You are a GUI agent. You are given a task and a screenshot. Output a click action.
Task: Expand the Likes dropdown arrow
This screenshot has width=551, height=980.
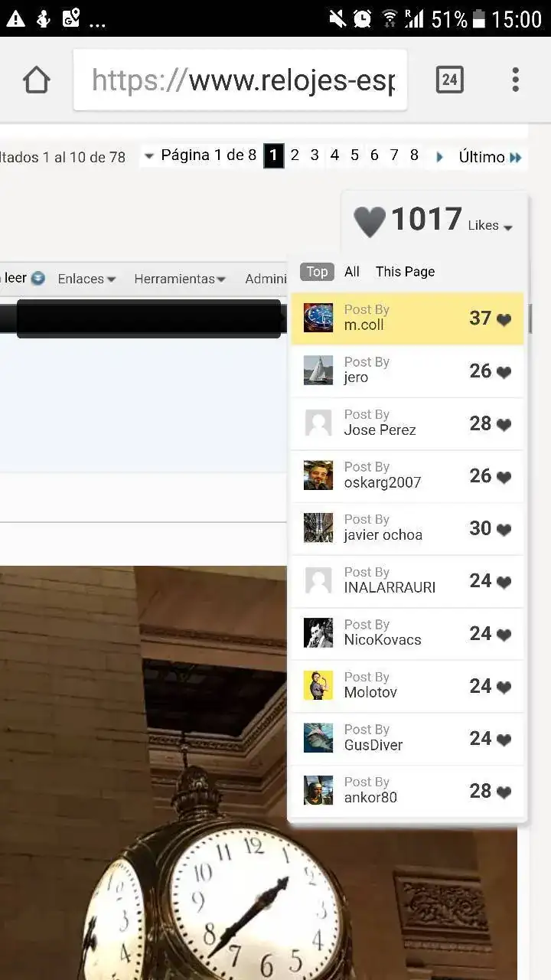click(x=508, y=227)
